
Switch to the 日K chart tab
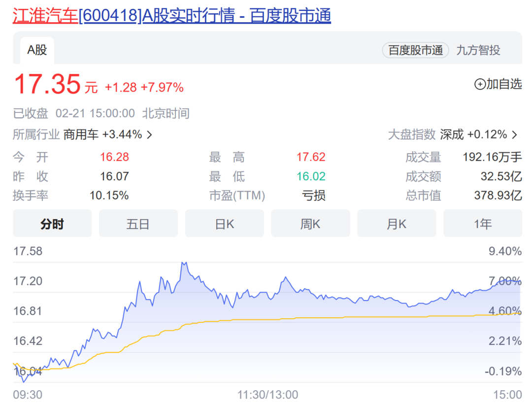click(x=224, y=224)
